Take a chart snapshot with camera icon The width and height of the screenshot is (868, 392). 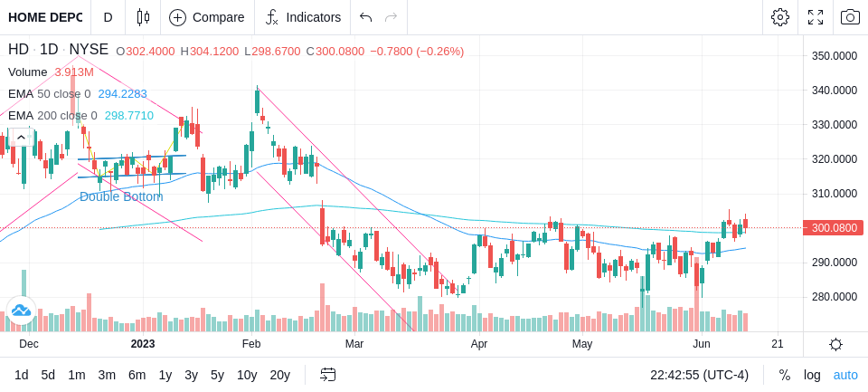(850, 17)
